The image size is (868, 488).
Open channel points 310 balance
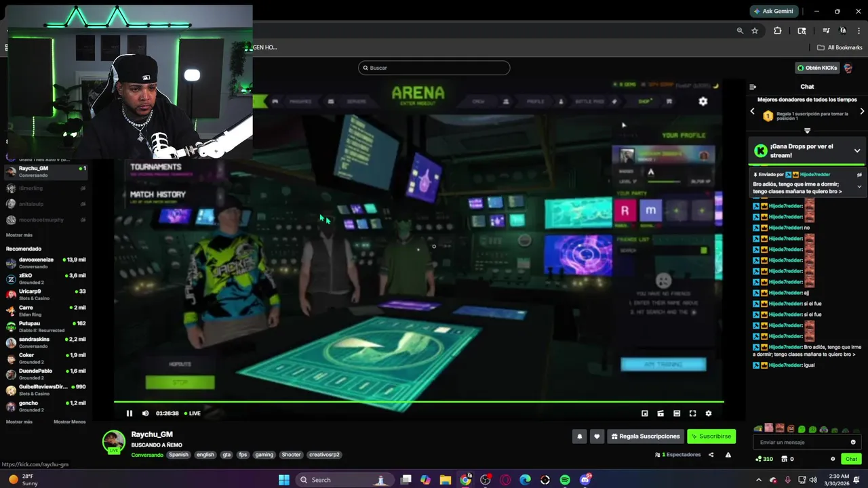tap(764, 459)
